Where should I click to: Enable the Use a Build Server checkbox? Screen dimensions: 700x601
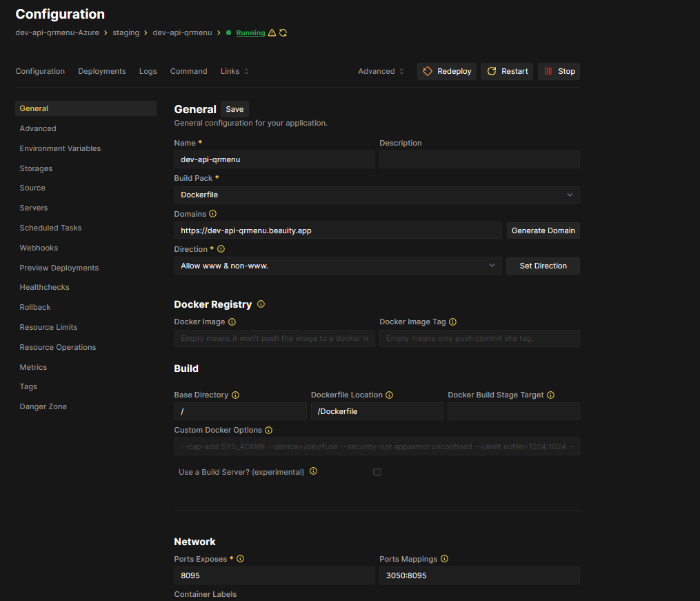[377, 472]
